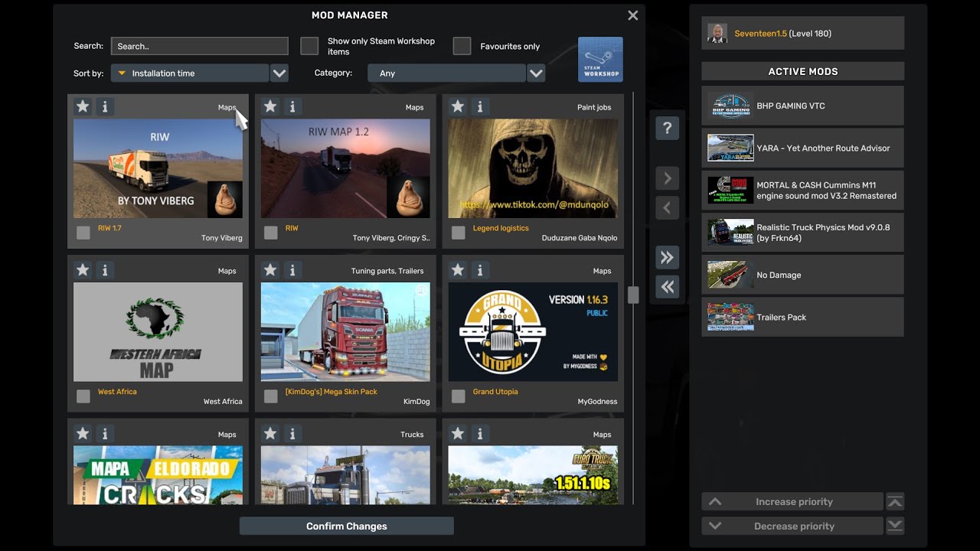Image resolution: width=980 pixels, height=551 pixels.
Task: Tick the RIW 1.7 mod checkbox
Action: [x=83, y=233]
